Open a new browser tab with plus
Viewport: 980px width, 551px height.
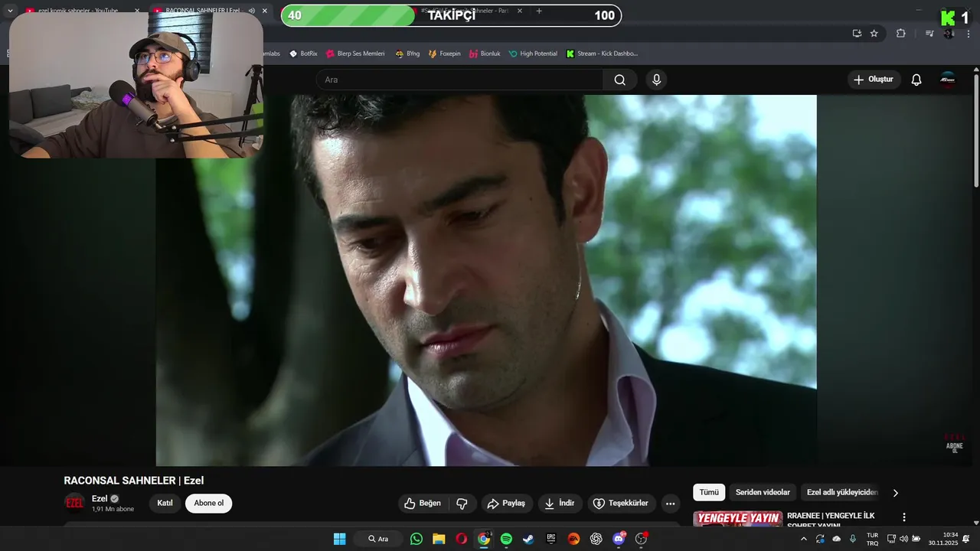click(539, 11)
